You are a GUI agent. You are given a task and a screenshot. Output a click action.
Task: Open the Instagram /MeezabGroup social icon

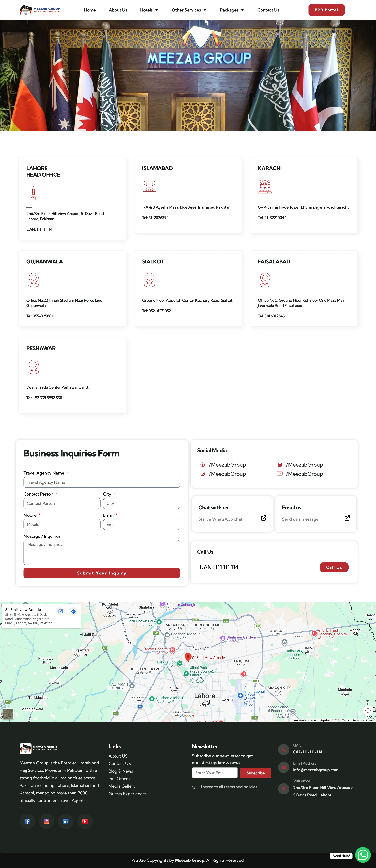[x=203, y=474]
